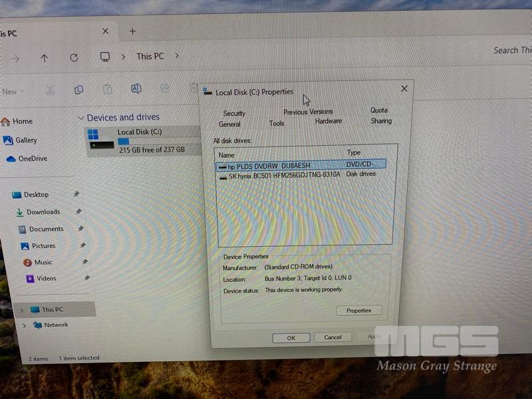Click the Search This PC box
The width and height of the screenshot is (532, 399).
point(511,51)
